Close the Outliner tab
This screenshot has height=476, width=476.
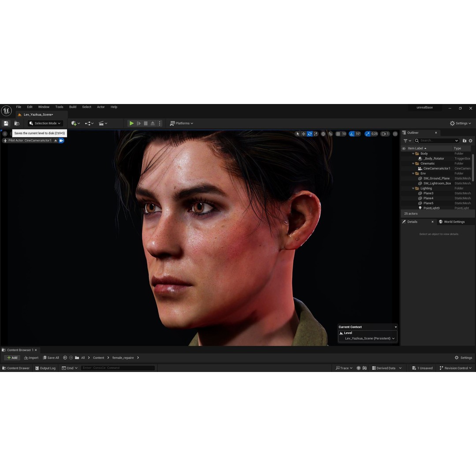(436, 133)
